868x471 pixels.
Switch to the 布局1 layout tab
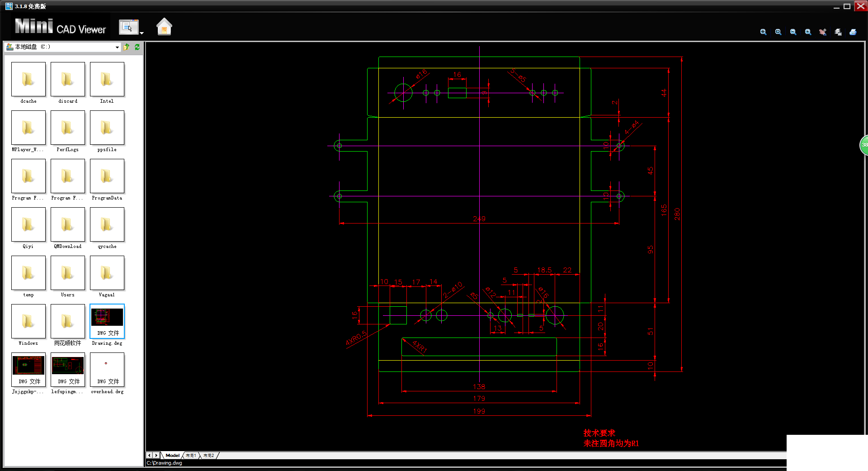point(191,455)
